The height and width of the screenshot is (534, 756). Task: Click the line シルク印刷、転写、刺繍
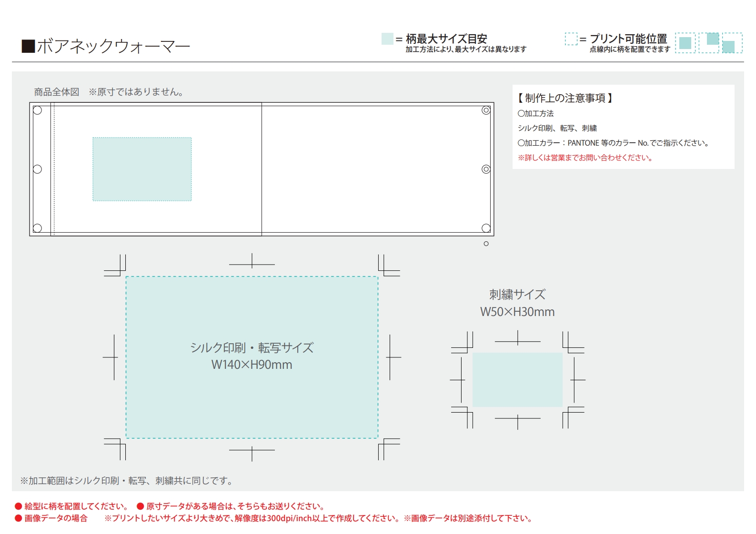[557, 128]
